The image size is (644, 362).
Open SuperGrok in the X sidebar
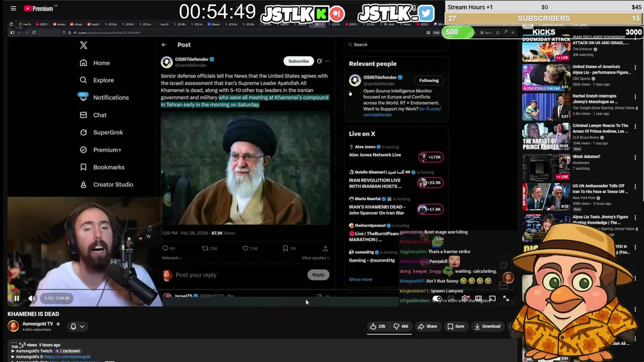(x=101, y=132)
